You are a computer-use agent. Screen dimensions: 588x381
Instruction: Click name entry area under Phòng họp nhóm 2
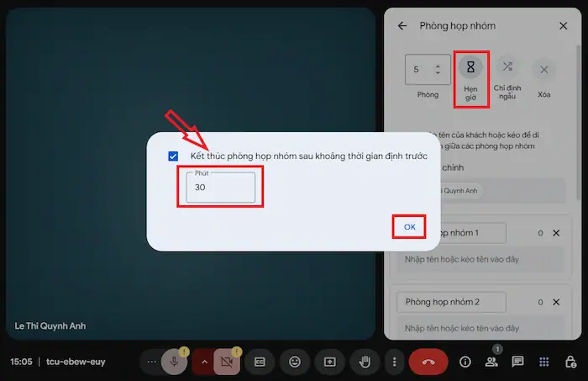pos(480,329)
